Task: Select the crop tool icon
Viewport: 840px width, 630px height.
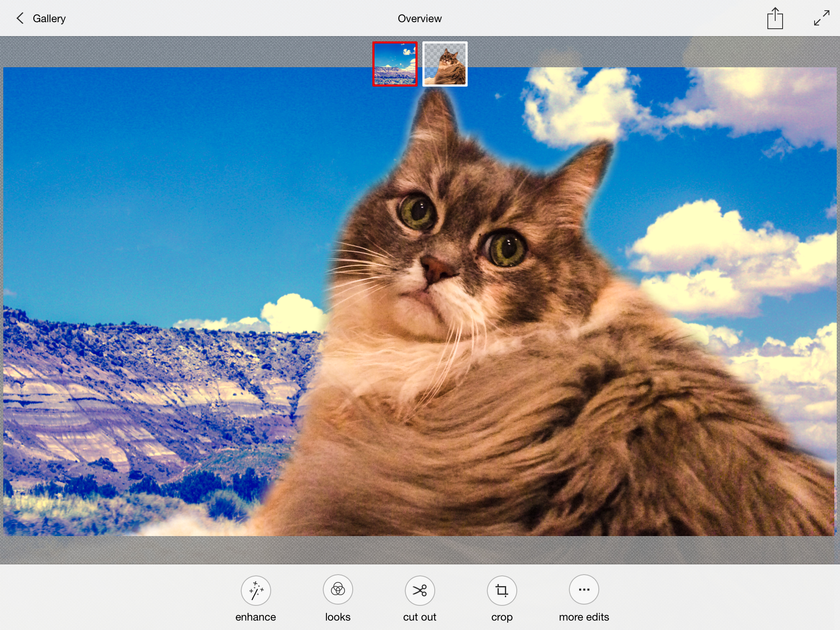Action: click(x=502, y=590)
